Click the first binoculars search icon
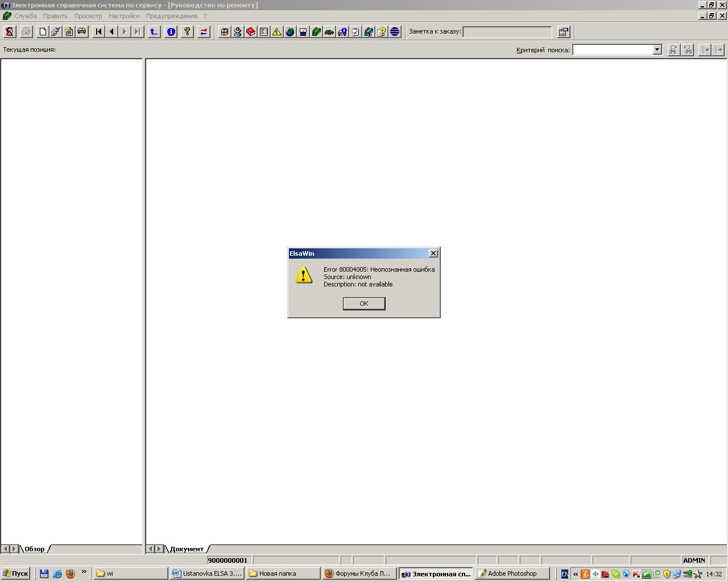The image size is (728, 582). point(673,49)
